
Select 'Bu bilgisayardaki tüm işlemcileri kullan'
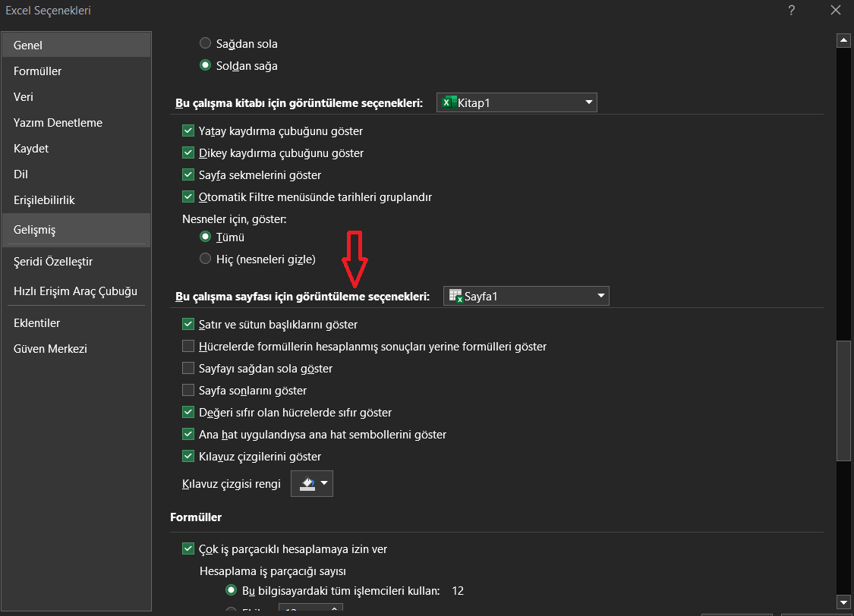(x=230, y=590)
